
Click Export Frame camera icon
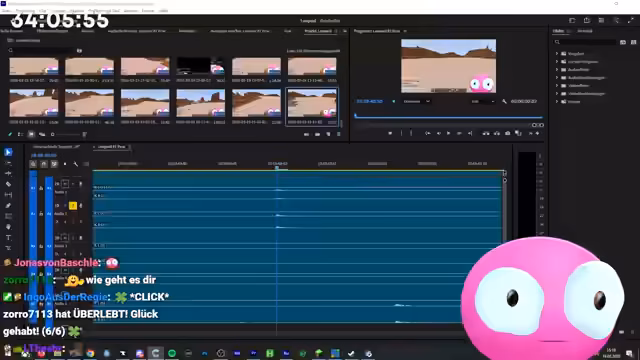pos(507,133)
